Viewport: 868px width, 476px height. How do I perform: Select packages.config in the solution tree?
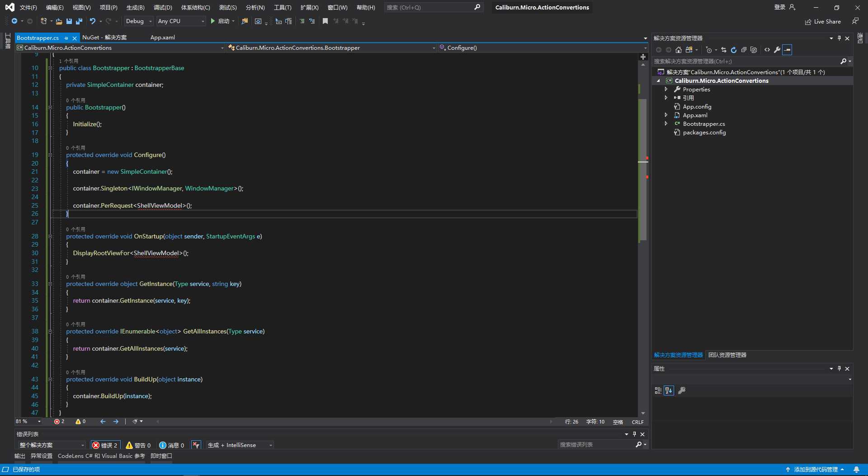click(704, 133)
